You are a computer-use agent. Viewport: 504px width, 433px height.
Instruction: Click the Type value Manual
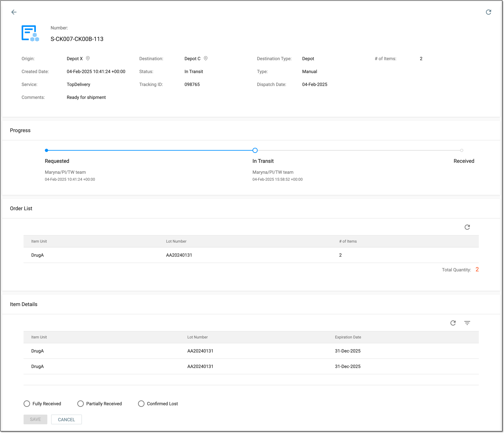click(309, 72)
